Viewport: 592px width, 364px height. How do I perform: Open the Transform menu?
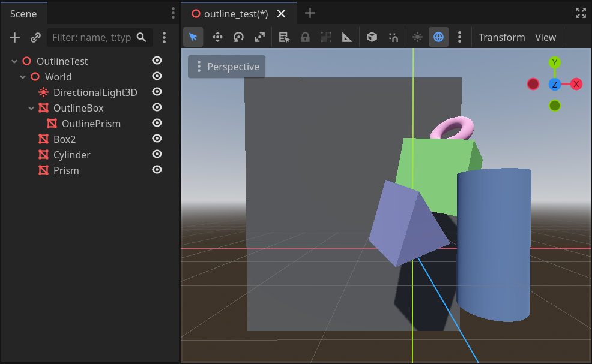(502, 37)
